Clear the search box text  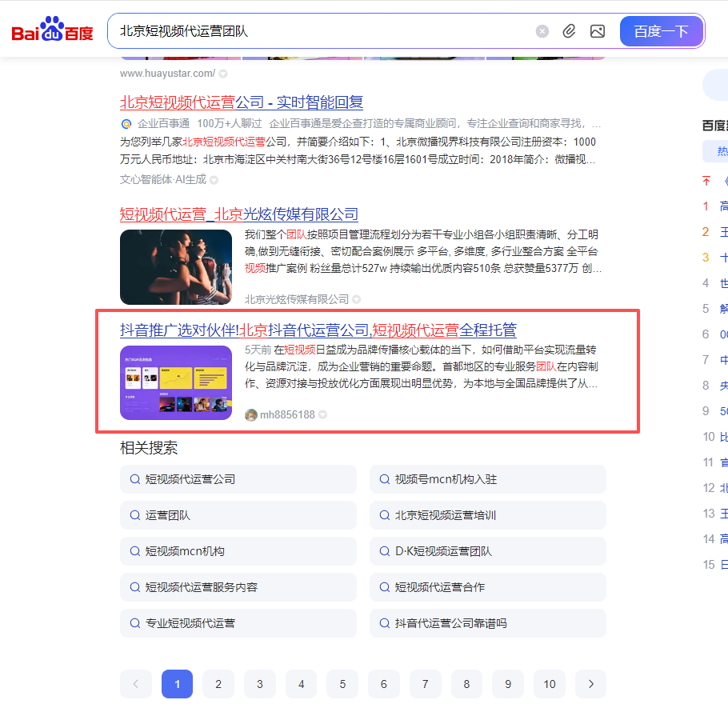542,31
